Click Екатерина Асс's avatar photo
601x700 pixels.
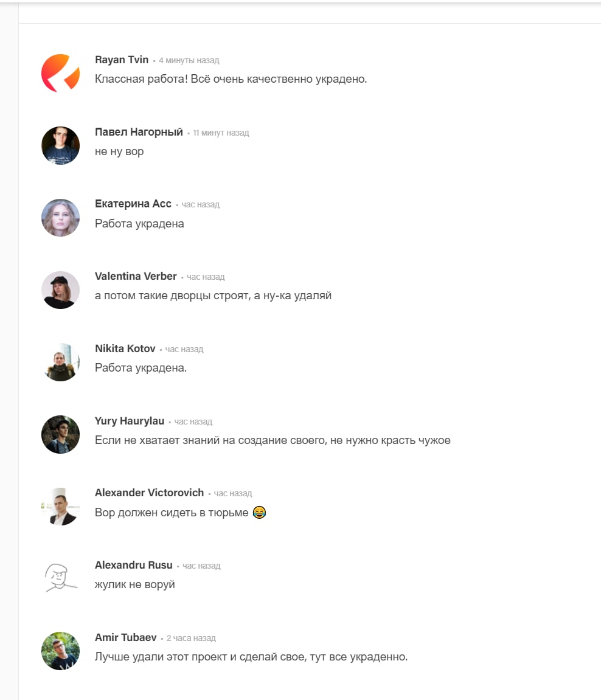point(60,217)
